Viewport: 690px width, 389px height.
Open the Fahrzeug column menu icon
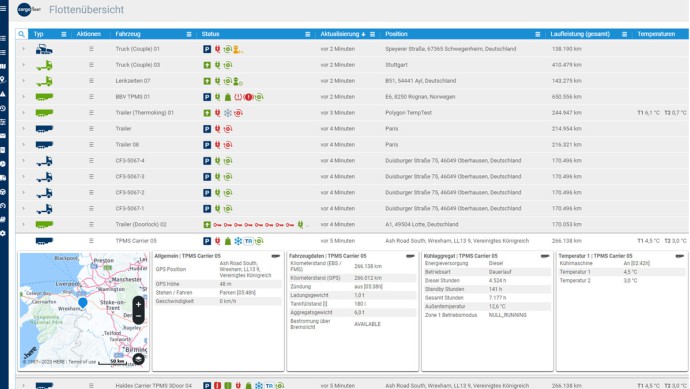(x=189, y=34)
